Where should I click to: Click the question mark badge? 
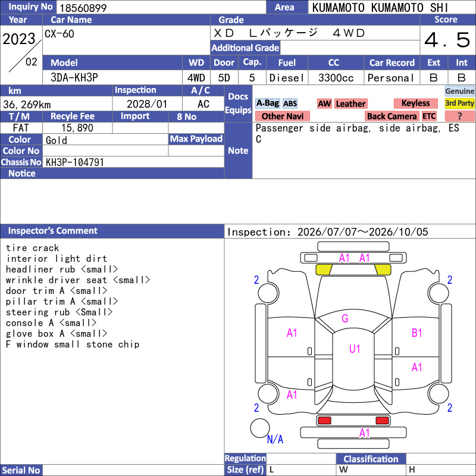459,116
